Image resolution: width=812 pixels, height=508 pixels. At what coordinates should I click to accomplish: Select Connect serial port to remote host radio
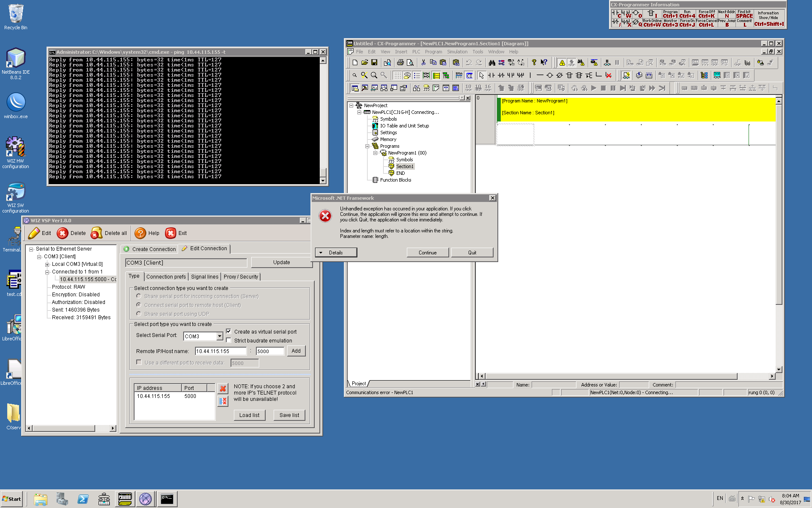139,305
